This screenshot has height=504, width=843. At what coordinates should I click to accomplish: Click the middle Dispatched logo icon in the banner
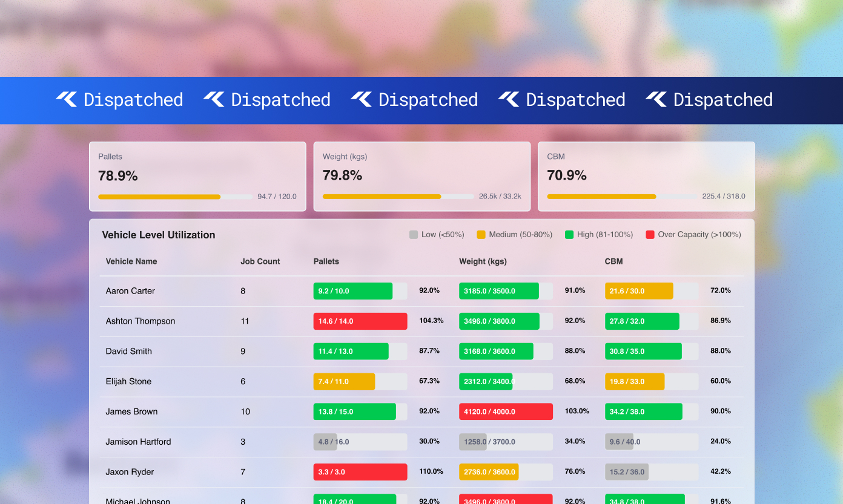[x=362, y=99]
